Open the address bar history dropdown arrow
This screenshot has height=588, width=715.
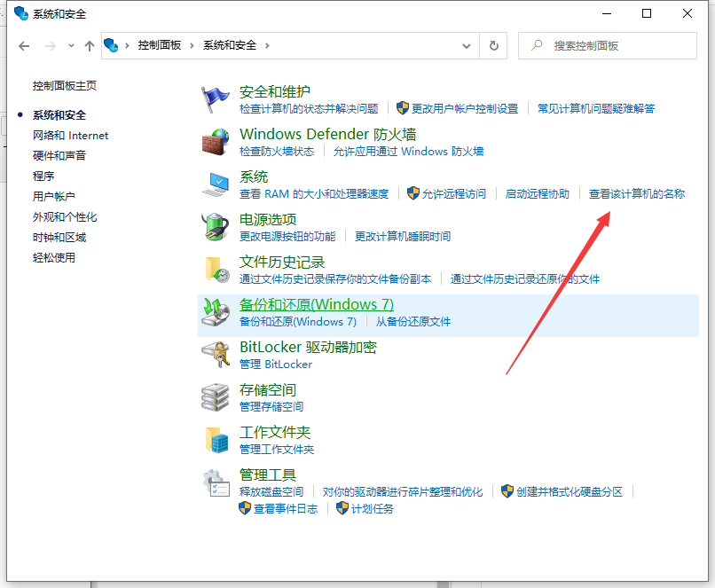pyautogui.click(x=467, y=45)
